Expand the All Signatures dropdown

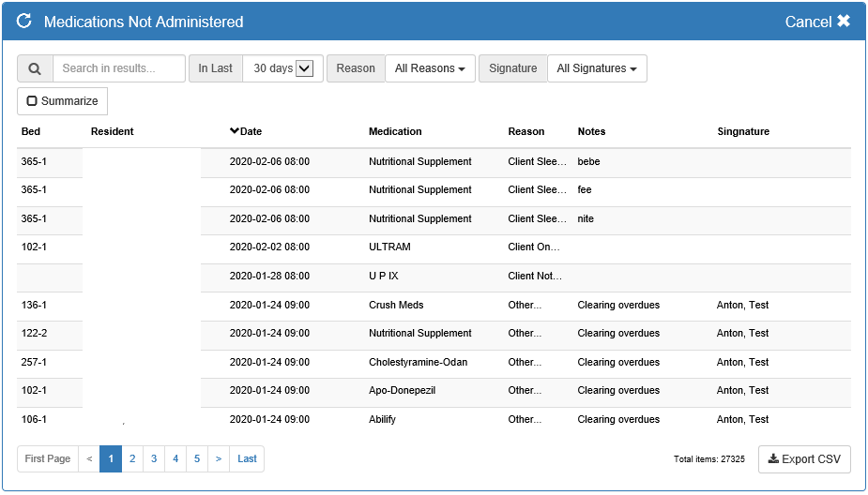(x=597, y=68)
